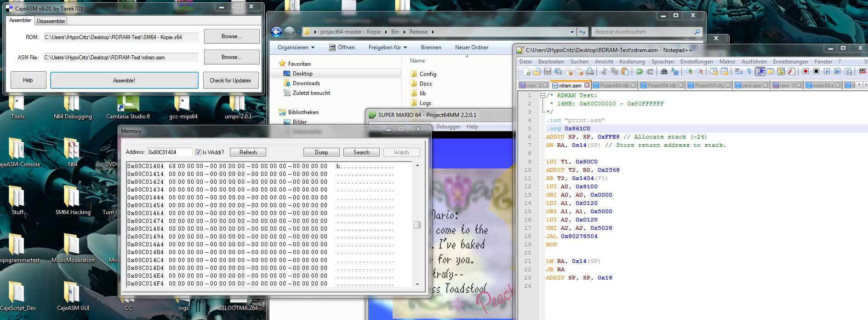
Task: Click the Redo arrow in Notepad++ toolbar
Action: coord(650,71)
